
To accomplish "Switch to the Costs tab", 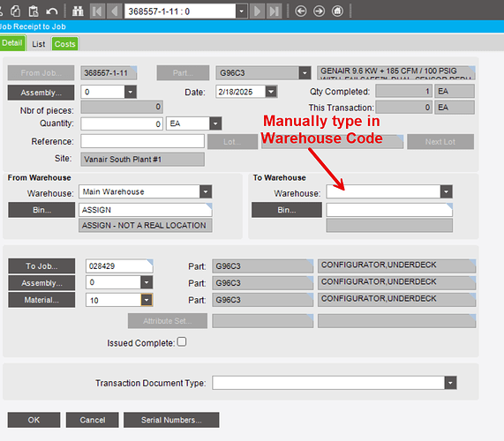I will click(65, 44).
